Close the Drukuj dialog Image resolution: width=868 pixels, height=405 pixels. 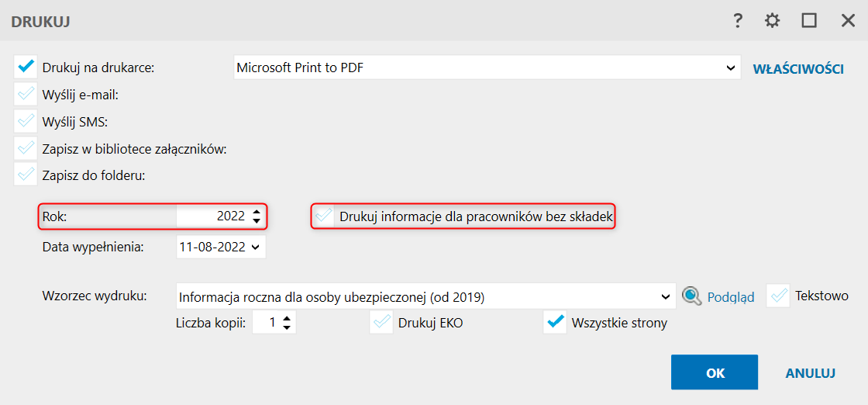(x=848, y=21)
